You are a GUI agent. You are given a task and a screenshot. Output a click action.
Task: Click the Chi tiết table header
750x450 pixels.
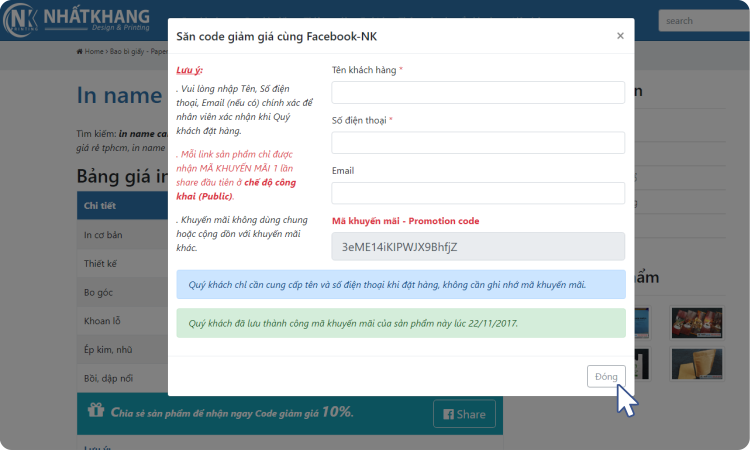(122, 206)
